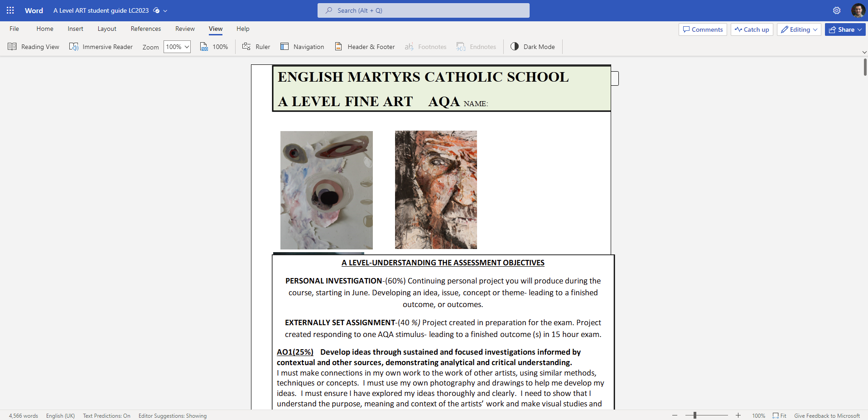Image resolution: width=868 pixels, height=420 pixels.
Task: Launch Immersive Reader
Action: click(101, 47)
